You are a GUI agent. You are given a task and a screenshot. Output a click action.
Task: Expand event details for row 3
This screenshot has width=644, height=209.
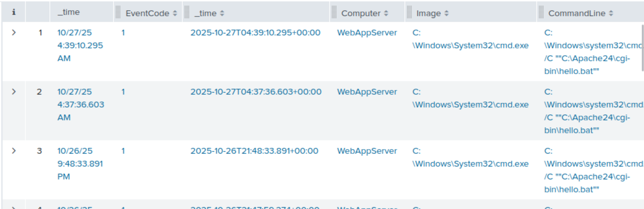pos(14,151)
